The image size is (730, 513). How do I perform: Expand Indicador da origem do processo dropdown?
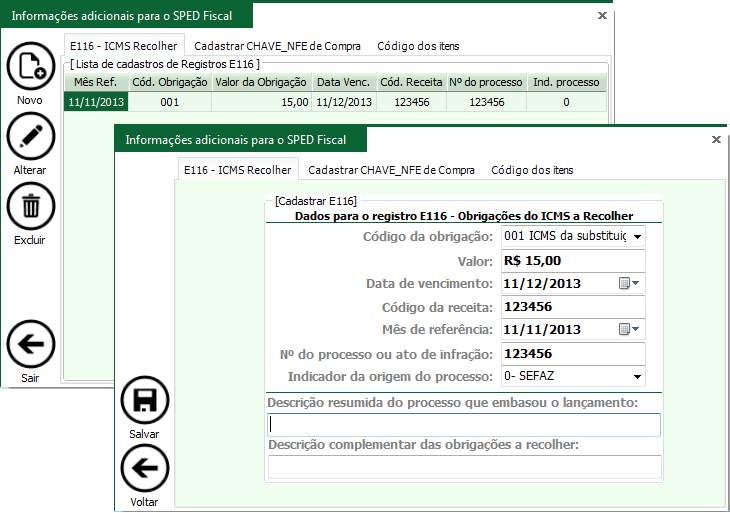tap(637, 377)
